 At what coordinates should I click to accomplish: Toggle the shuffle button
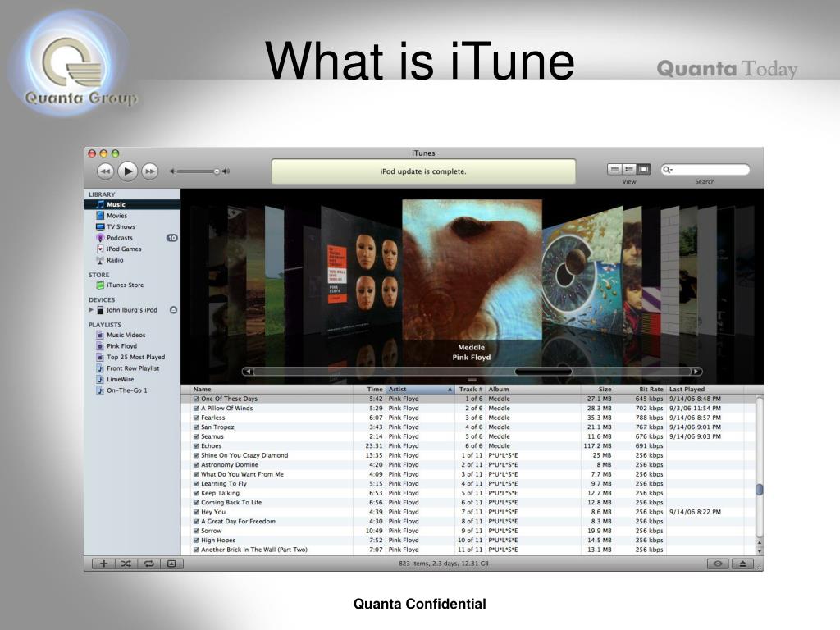[x=126, y=564]
